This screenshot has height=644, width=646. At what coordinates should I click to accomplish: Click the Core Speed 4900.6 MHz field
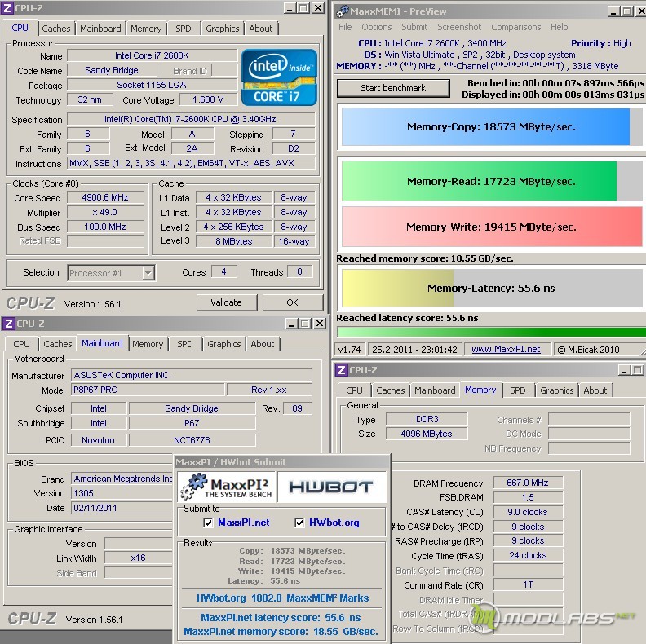coord(105,197)
